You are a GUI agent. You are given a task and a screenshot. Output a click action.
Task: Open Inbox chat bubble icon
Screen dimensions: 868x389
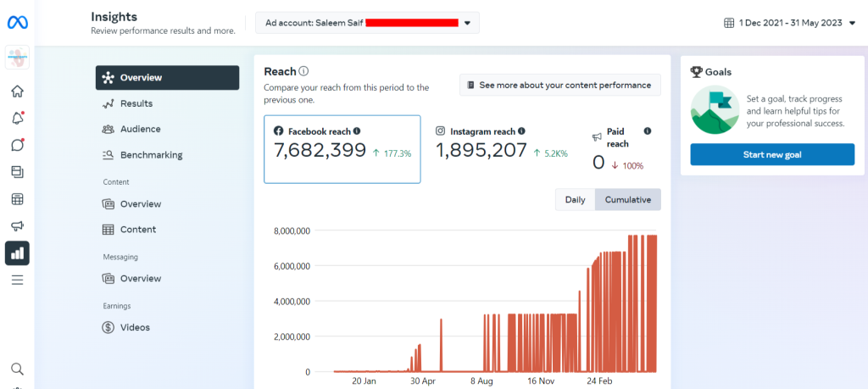[x=17, y=145]
